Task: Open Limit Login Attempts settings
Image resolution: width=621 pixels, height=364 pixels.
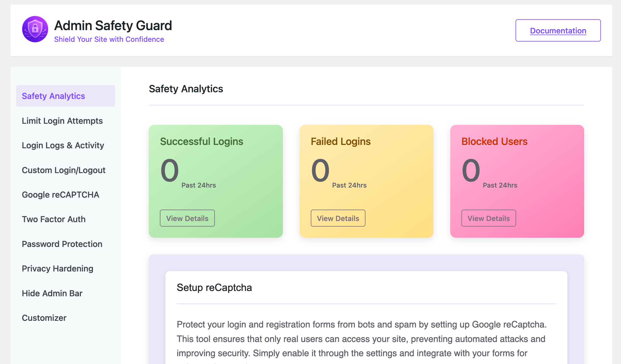Action: 62,121
